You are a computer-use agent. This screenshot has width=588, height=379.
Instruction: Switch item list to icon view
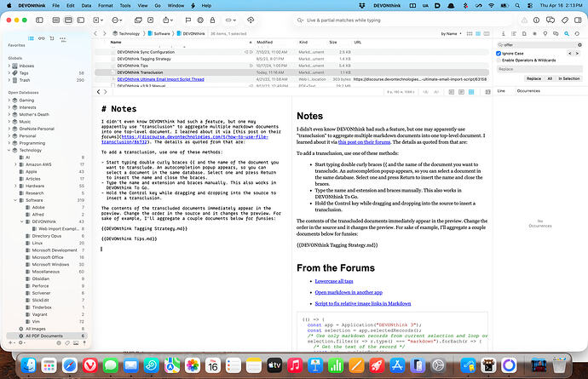(x=470, y=34)
